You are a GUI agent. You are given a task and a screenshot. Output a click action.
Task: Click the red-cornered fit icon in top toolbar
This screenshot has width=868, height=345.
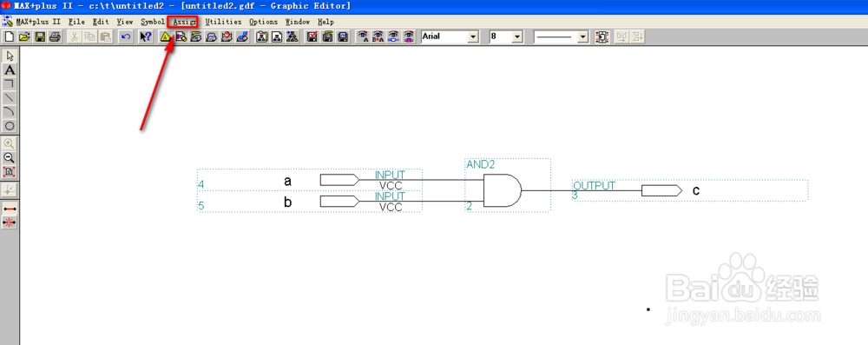(x=602, y=37)
